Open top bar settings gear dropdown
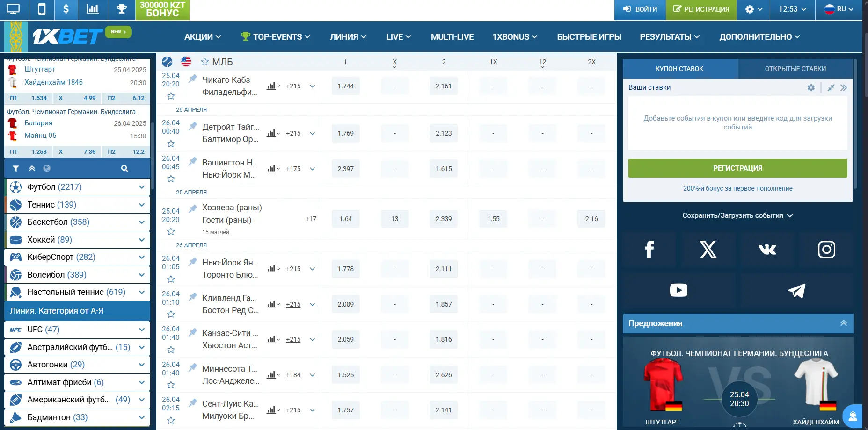Screen dimensions: 868x430 point(753,9)
